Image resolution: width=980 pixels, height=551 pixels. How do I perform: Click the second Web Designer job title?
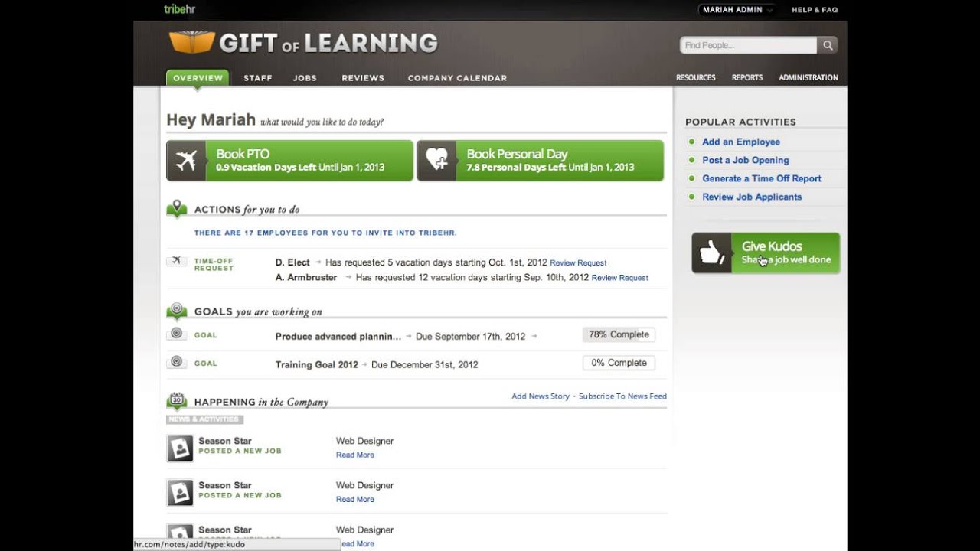pos(365,485)
